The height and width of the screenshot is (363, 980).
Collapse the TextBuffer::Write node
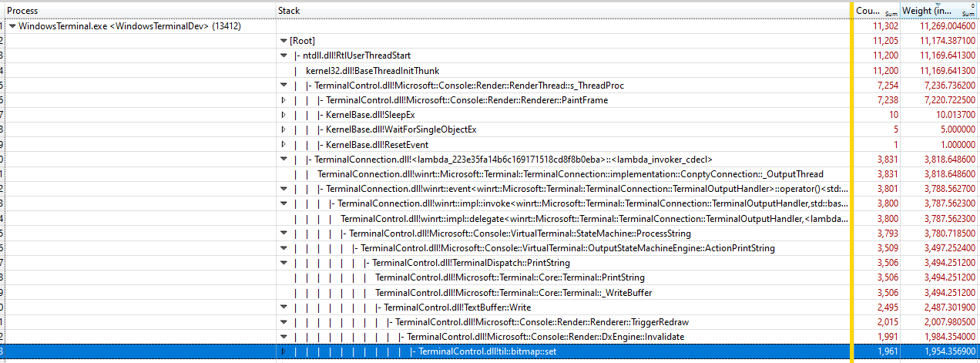(284, 308)
